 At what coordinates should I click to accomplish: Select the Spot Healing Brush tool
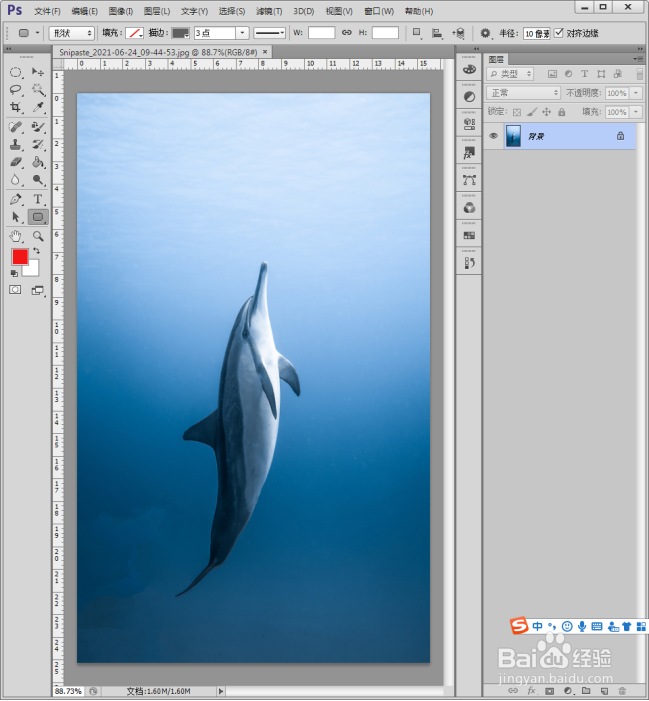(x=16, y=127)
